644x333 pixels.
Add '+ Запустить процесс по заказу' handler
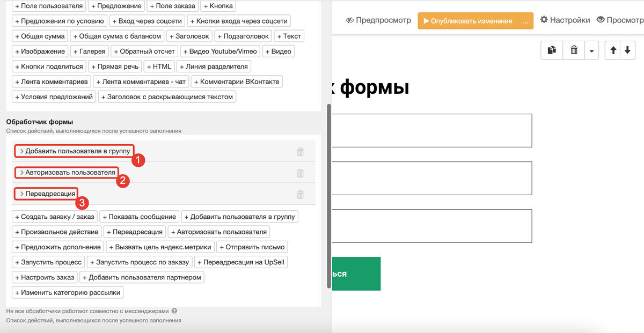point(140,262)
